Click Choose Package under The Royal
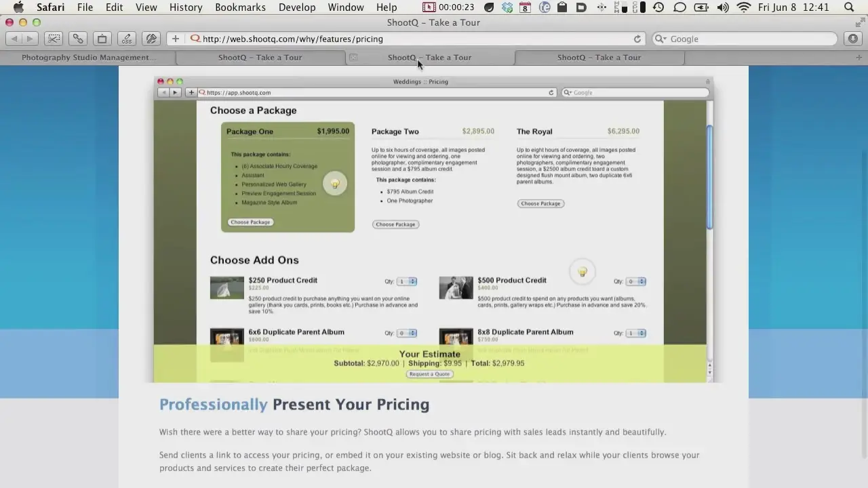 (540, 203)
